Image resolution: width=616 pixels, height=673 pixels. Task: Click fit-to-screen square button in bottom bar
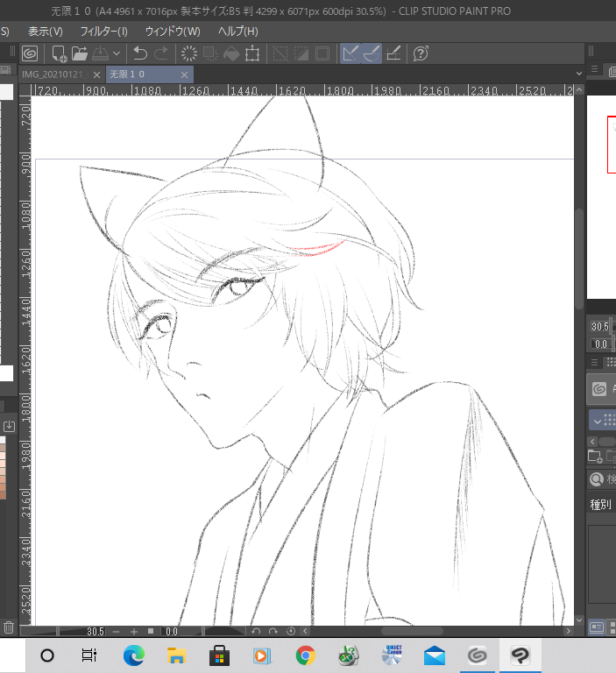click(x=151, y=631)
